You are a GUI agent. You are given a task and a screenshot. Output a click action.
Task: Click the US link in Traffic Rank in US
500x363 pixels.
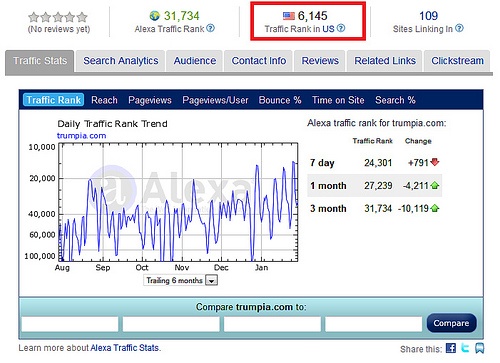pyautogui.click(x=328, y=29)
